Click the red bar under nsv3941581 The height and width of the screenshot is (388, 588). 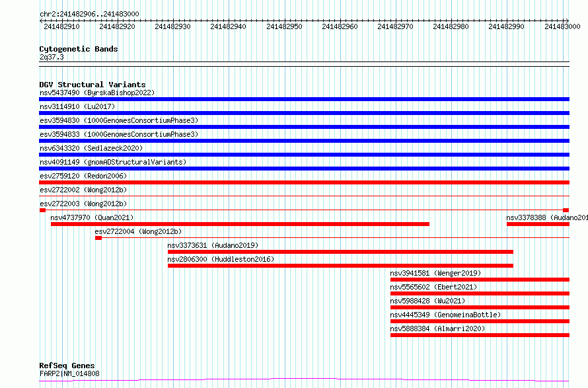480,280
